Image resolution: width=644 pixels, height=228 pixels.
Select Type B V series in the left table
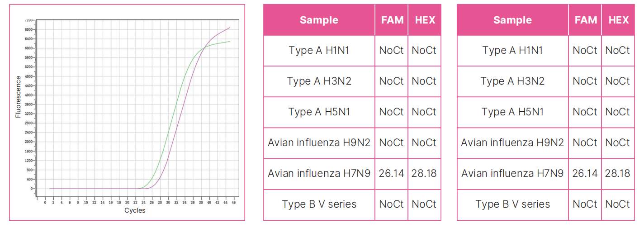(x=319, y=204)
